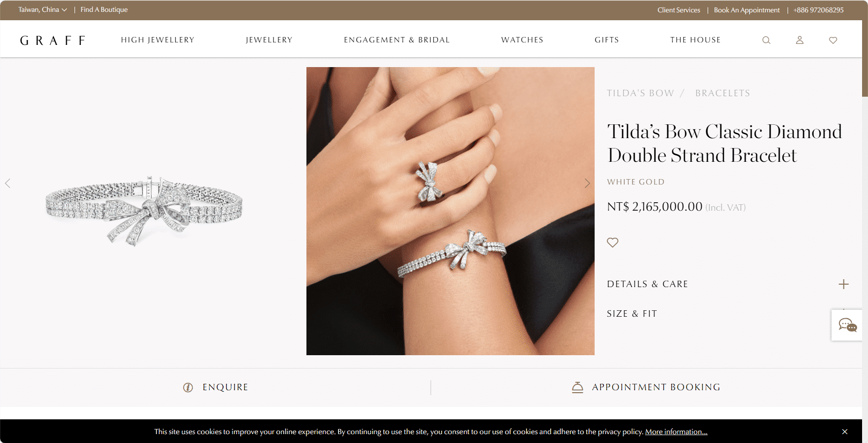Image resolution: width=868 pixels, height=443 pixels.
Task: Open the Engagement & Bridal menu
Action: pyautogui.click(x=397, y=40)
